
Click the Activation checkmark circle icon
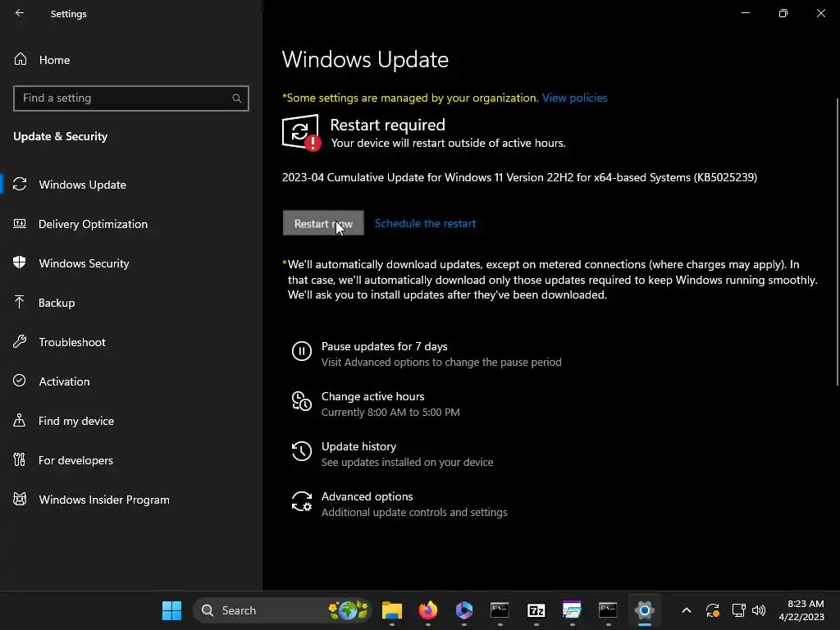pos(20,381)
